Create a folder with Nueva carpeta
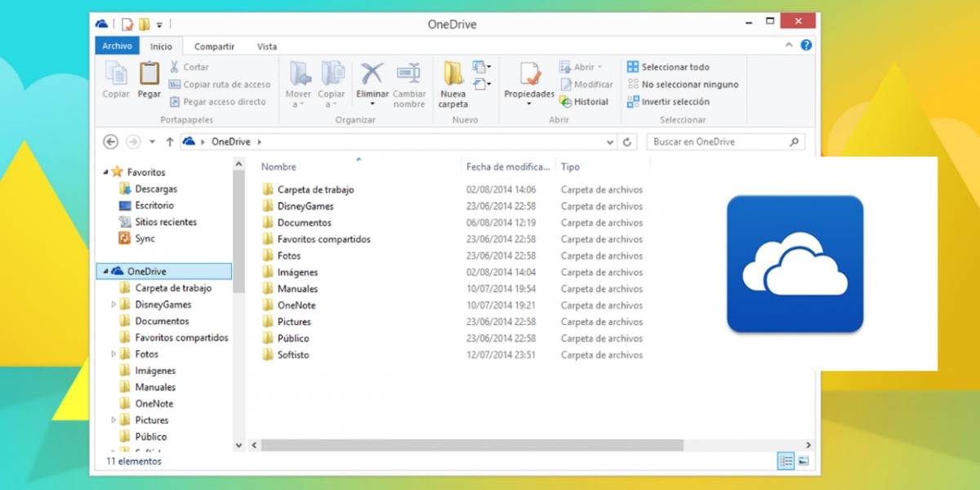 (453, 85)
